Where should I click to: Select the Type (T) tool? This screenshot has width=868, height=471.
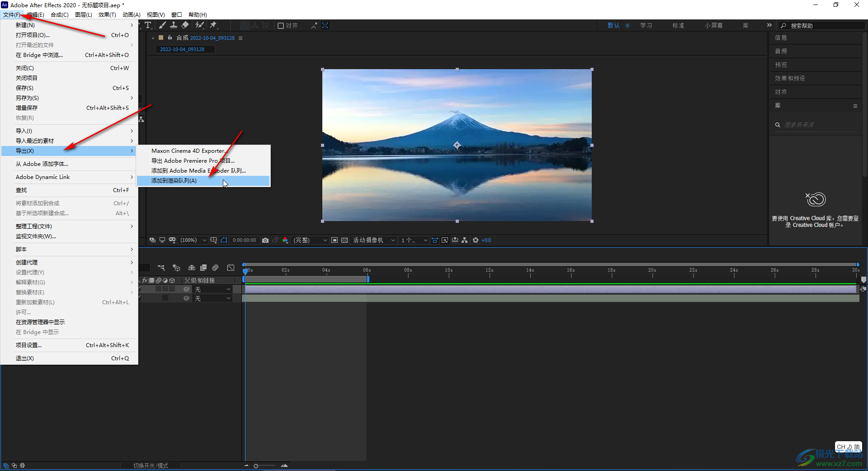148,25
